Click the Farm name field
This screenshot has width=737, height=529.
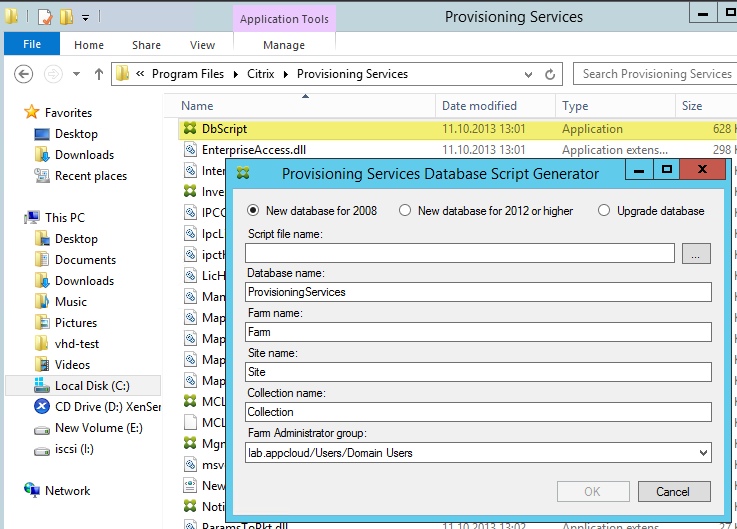click(x=478, y=332)
